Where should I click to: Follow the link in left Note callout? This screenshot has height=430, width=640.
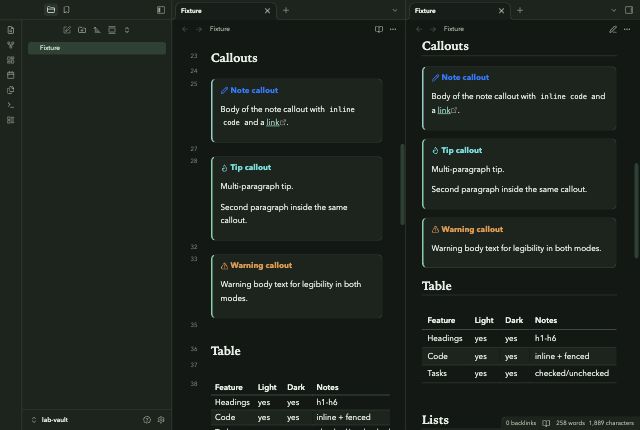tap(273, 122)
